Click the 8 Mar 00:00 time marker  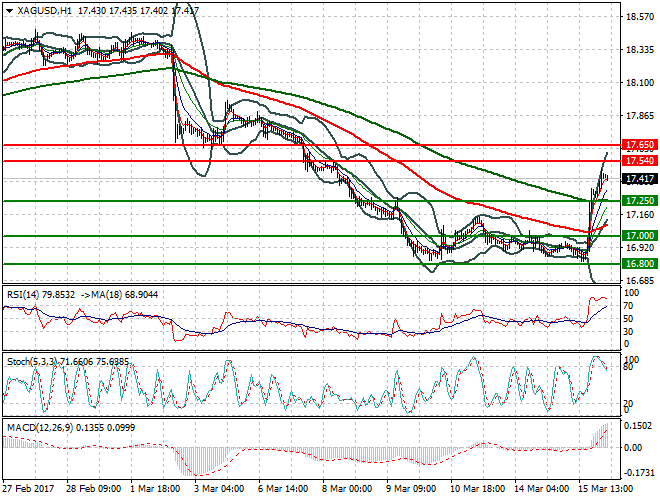(349, 490)
